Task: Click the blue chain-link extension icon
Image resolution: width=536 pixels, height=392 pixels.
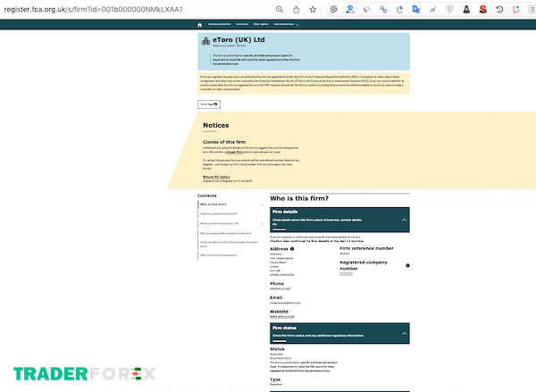Action: (x=383, y=10)
